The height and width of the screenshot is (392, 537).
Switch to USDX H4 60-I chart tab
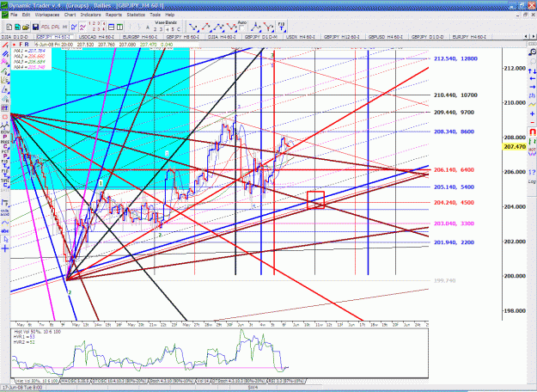click(x=302, y=37)
